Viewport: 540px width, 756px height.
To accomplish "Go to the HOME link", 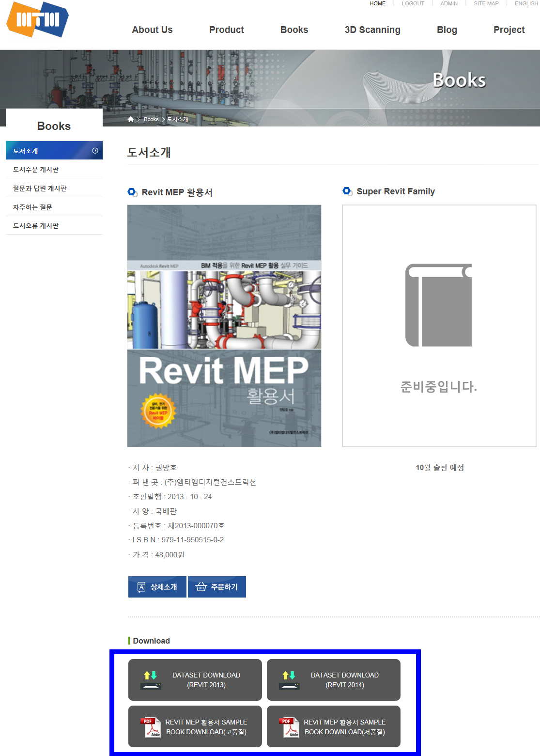I will click(378, 3).
